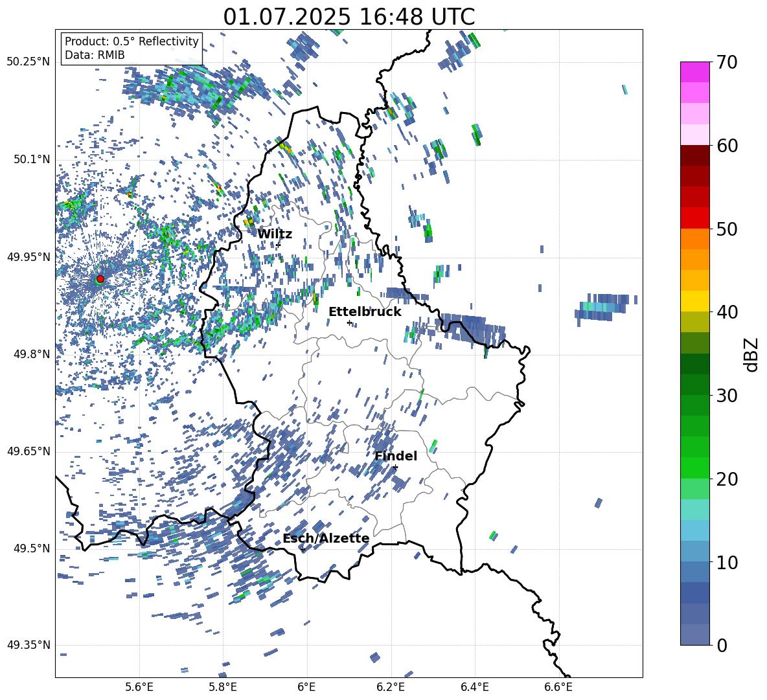Click the 6.4°E longitude label
767x700 pixels.
pos(474,687)
